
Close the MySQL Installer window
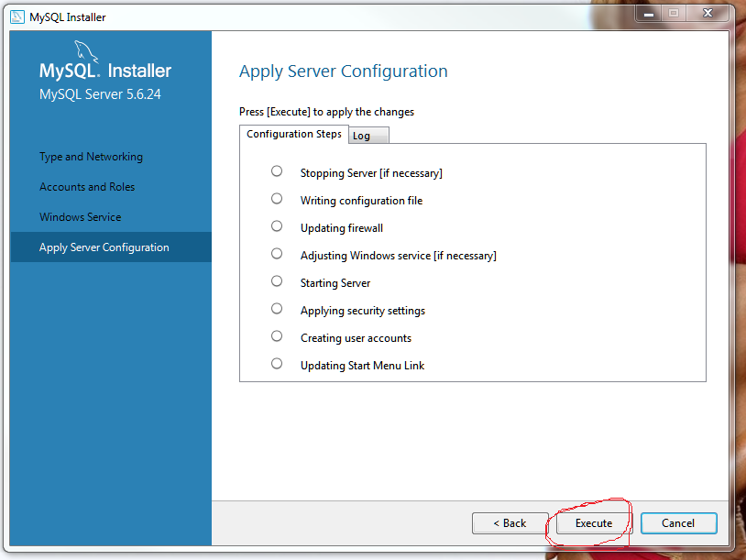[709, 15]
